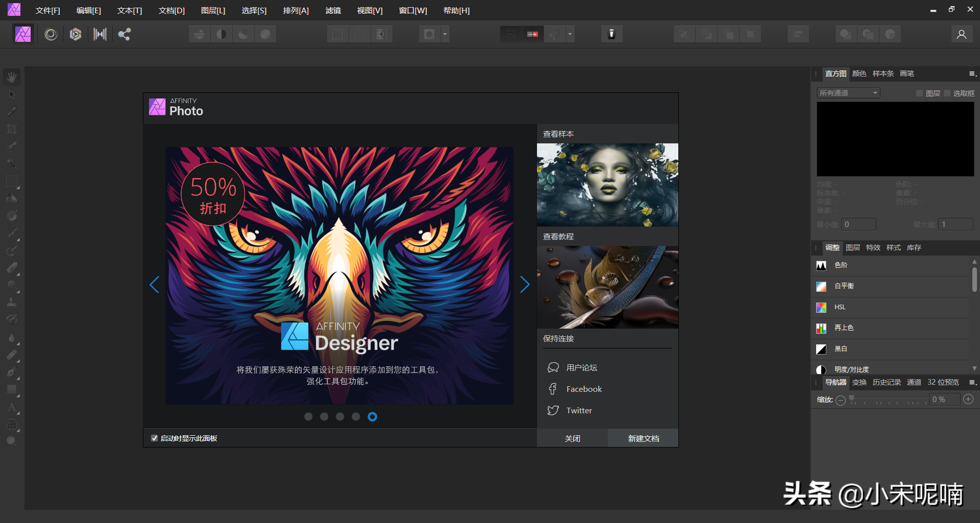Select the first carousel dot
The width and height of the screenshot is (980, 523).
point(308,417)
